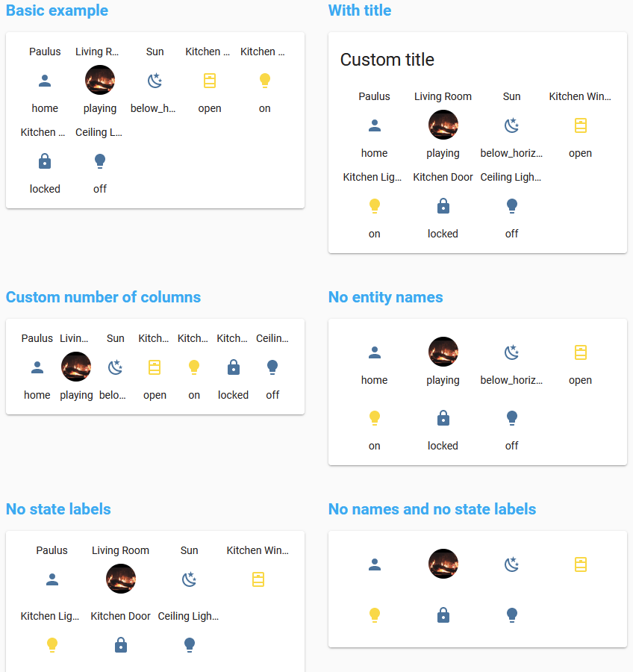The width and height of the screenshot is (633, 672).
Task: Click the Custom title text
Action: point(387,60)
